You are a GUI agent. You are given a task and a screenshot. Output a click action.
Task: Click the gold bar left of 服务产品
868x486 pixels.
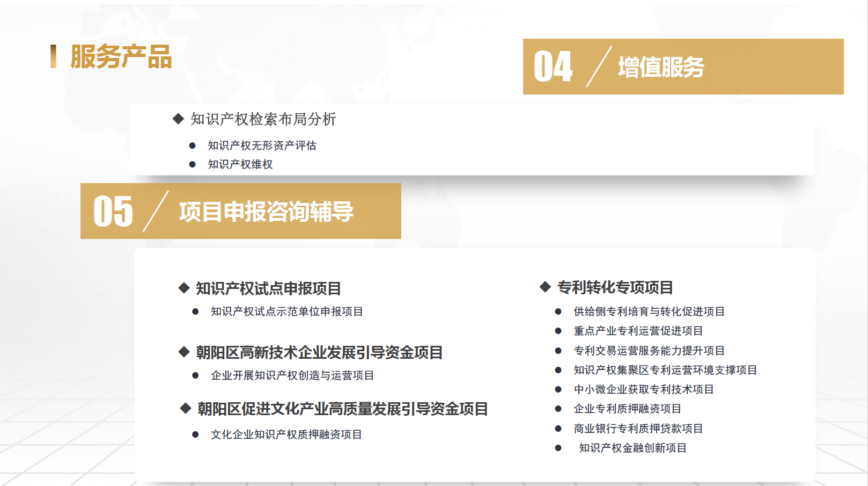click(53, 56)
